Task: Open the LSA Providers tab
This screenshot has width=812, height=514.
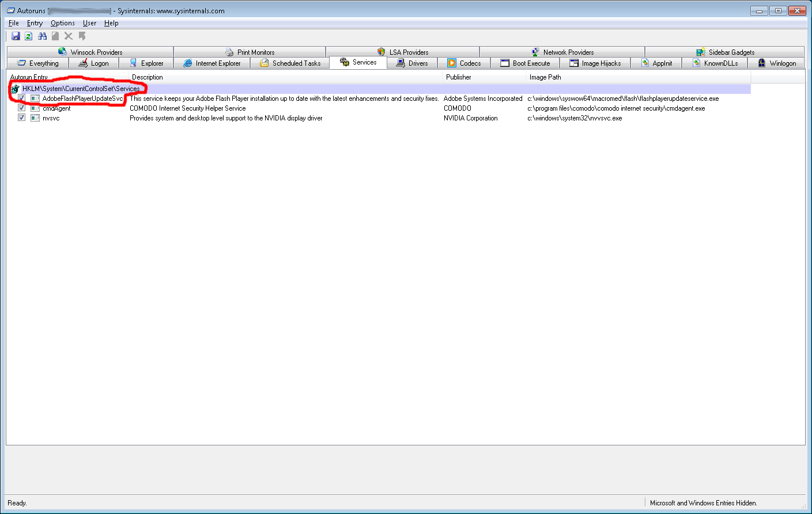Action: [402, 52]
